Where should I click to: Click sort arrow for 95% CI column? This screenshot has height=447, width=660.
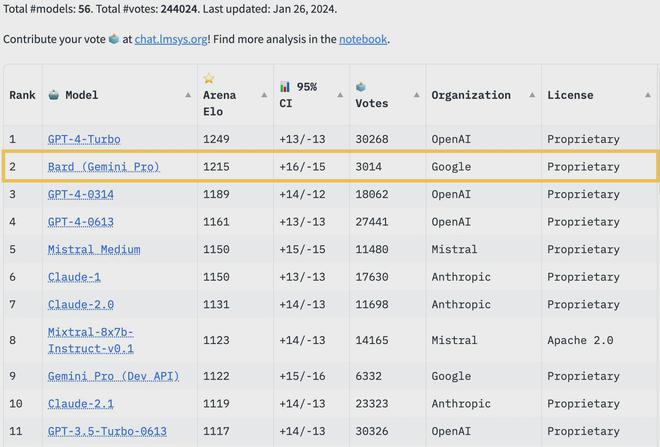tap(340, 95)
